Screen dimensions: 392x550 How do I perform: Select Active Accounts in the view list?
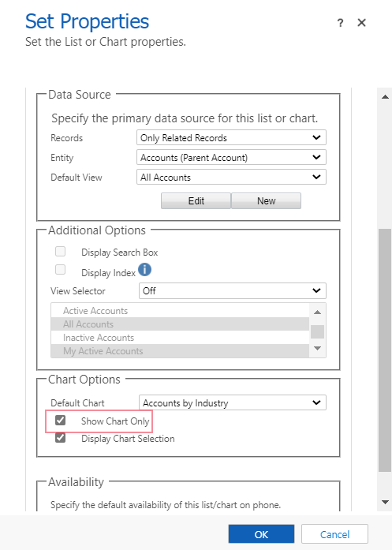pyautogui.click(x=180, y=311)
